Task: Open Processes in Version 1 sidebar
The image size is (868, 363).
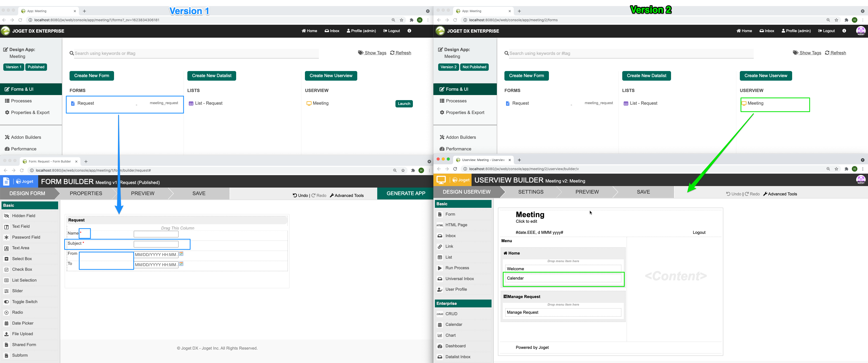Action: [21, 101]
